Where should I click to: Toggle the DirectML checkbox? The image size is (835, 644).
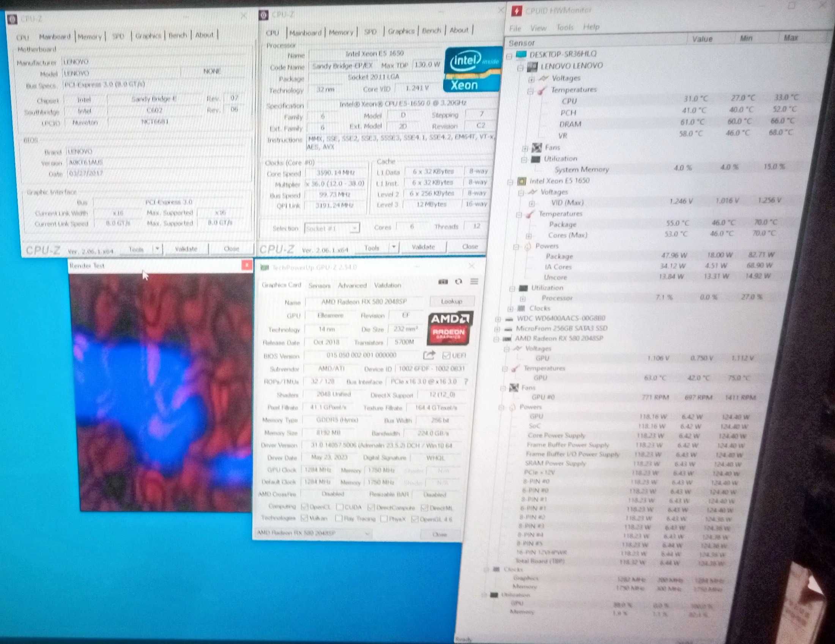tap(424, 507)
